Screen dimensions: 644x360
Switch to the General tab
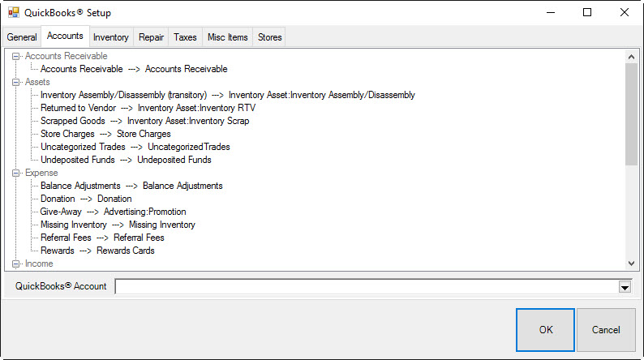click(x=22, y=37)
